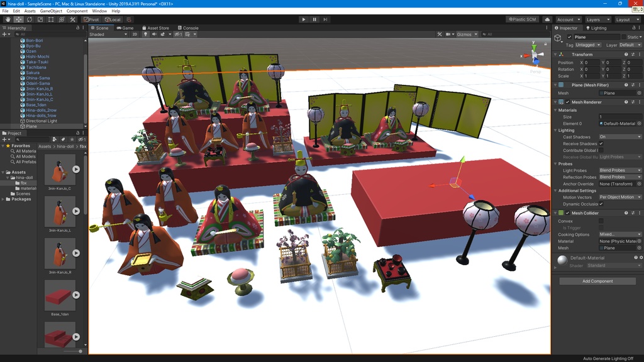Select the combined Transform tool
This screenshot has width=644, height=362.
[62, 19]
